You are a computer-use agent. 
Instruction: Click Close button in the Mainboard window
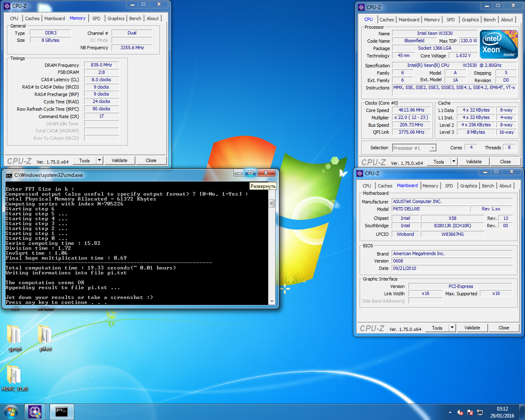pos(504,328)
